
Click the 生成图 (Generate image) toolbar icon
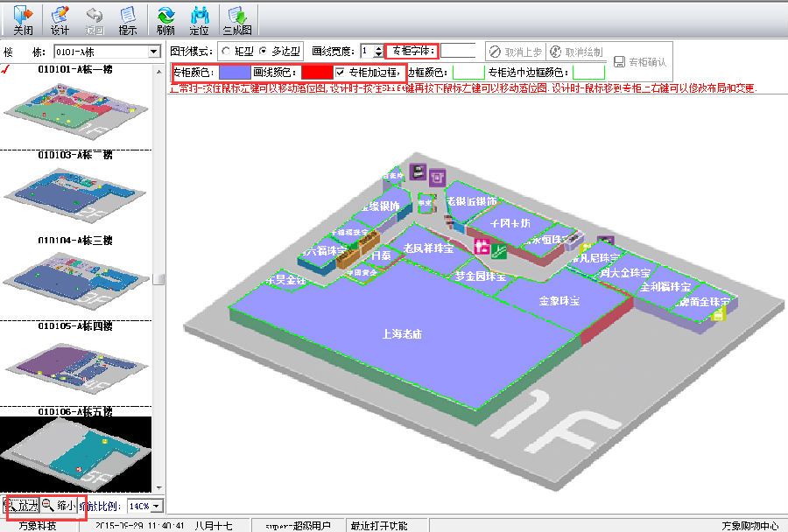click(x=237, y=21)
